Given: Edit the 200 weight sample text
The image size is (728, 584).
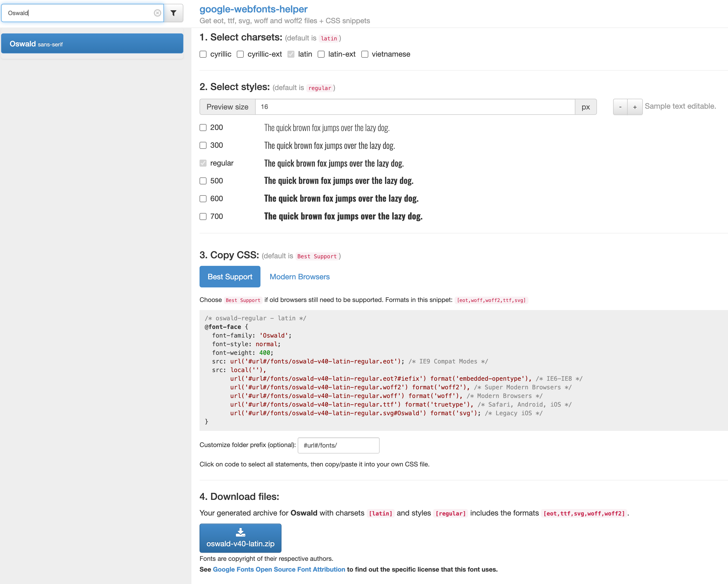Looking at the screenshot, I should [x=327, y=128].
